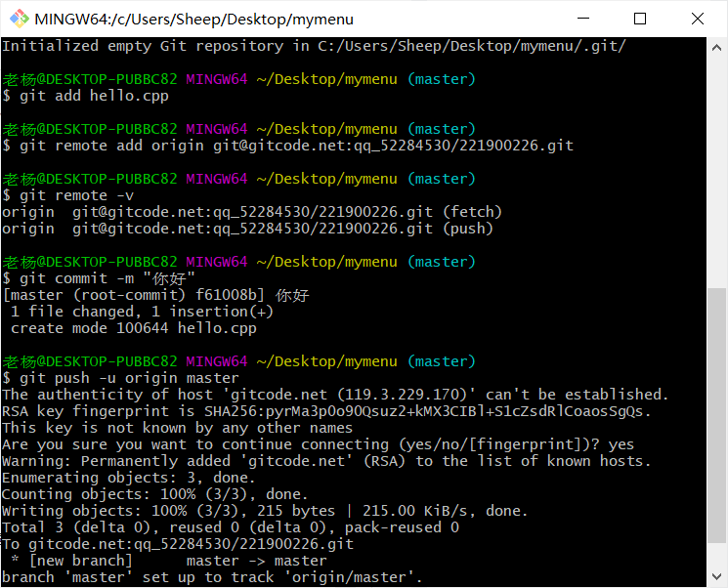Minimize the MINGW64 terminal window
728x588 pixels.
[x=583, y=19]
